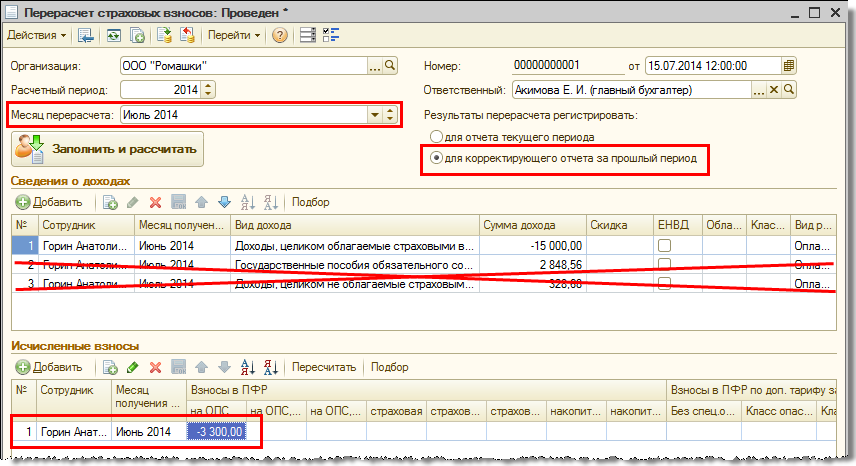Click the copy document icon in top toolbar

(x=138, y=35)
